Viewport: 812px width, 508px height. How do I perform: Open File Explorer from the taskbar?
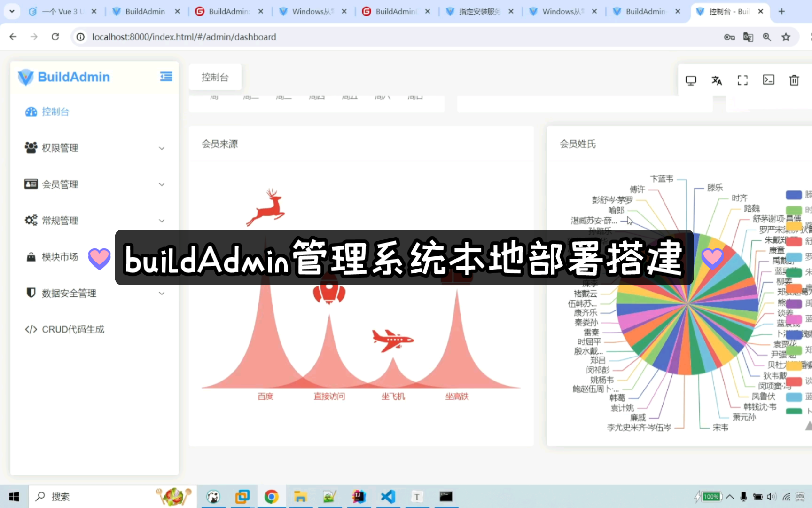300,497
